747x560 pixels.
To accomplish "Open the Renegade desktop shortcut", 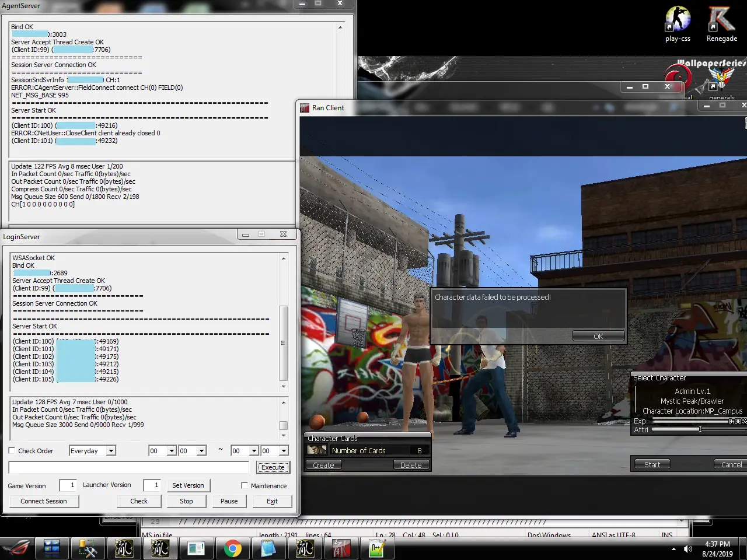I will pyautogui.click(x=722, y=24).
